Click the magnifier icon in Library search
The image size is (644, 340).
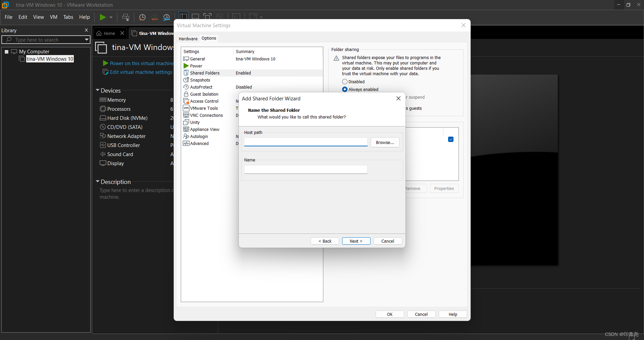(x=9, y=40)
